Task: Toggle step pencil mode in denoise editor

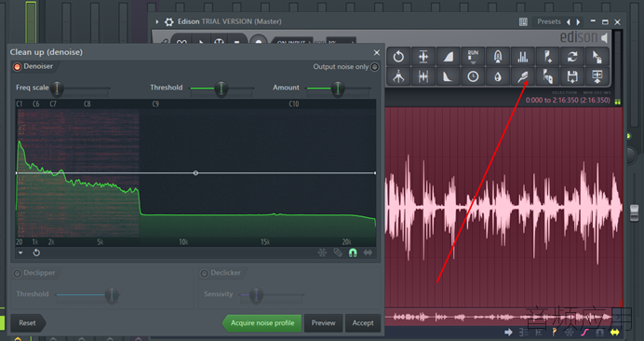Action: [338, 253]
